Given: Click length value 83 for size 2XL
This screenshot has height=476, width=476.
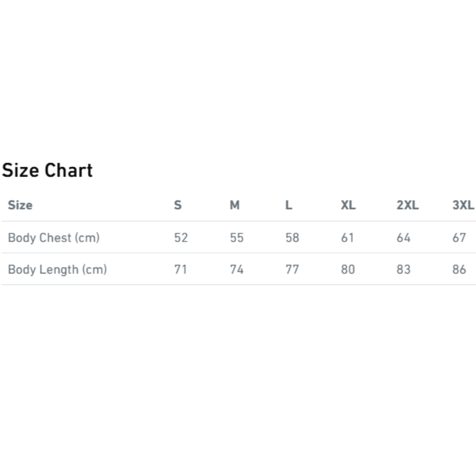Looking at the screenshot, I should pyautogui.click(x=403, y=269).
